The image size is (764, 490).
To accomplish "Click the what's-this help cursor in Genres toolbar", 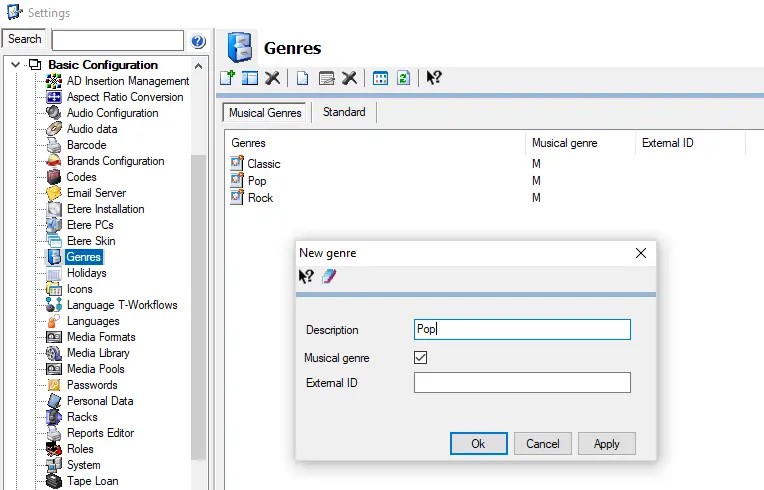I will [434, 78].
